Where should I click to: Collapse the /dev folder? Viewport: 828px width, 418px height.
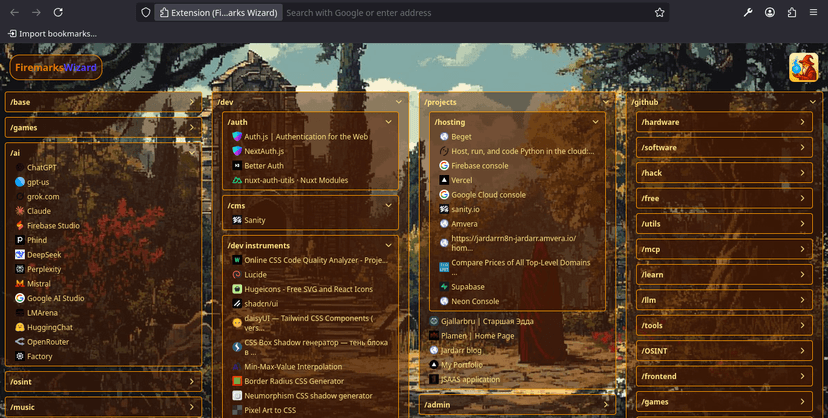click(x=398, y=102)
